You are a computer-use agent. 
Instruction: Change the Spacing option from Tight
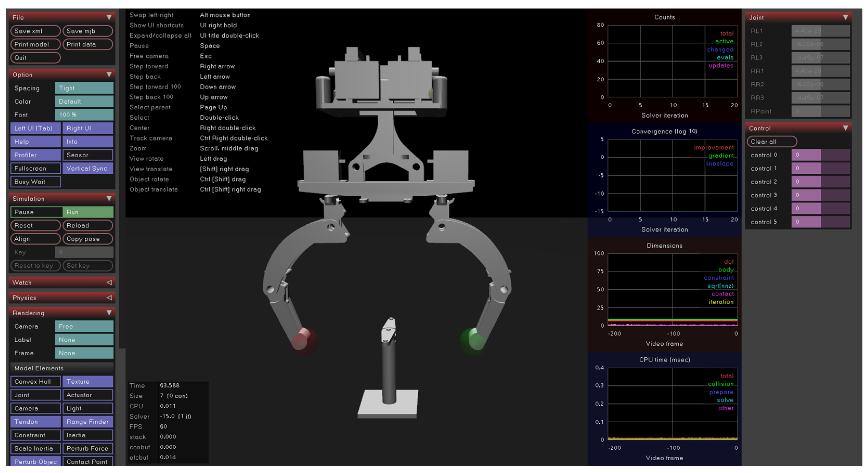[x=84, y=88]
